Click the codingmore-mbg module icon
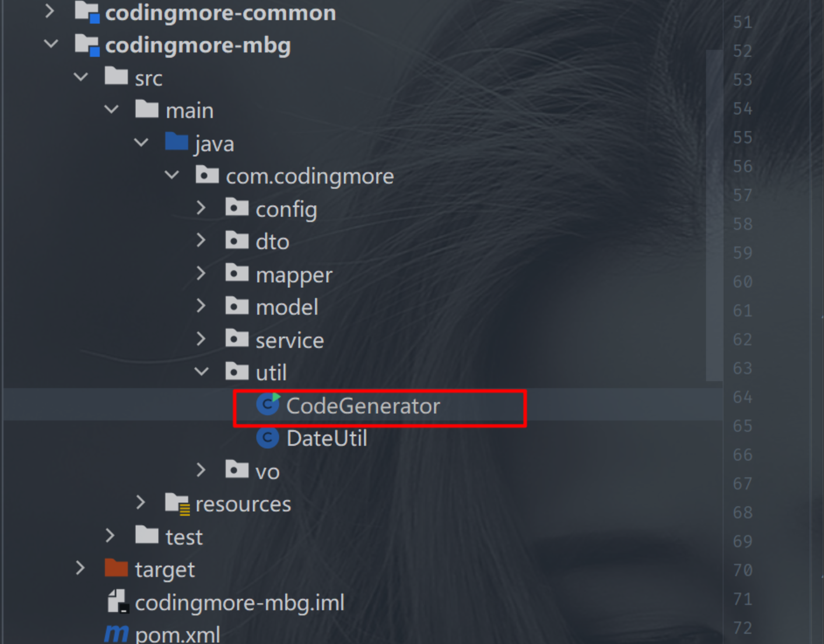The image size is (824, 644). click(87, 45)
